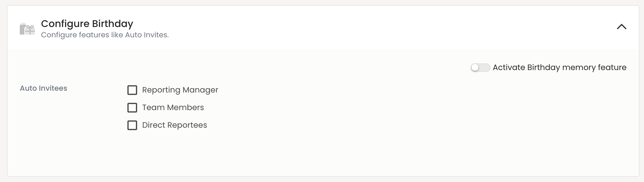
Task: Click the Direct Reportees label text
Action: coord(175,125)
